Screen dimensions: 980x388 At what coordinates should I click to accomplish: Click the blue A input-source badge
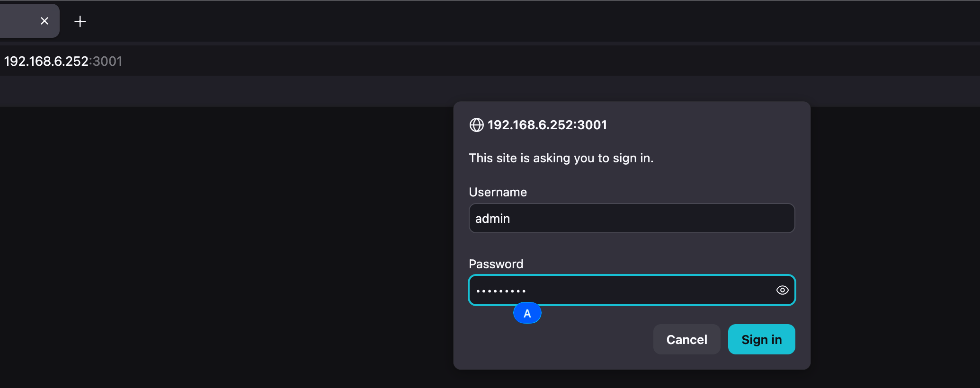tap(527, 313)
